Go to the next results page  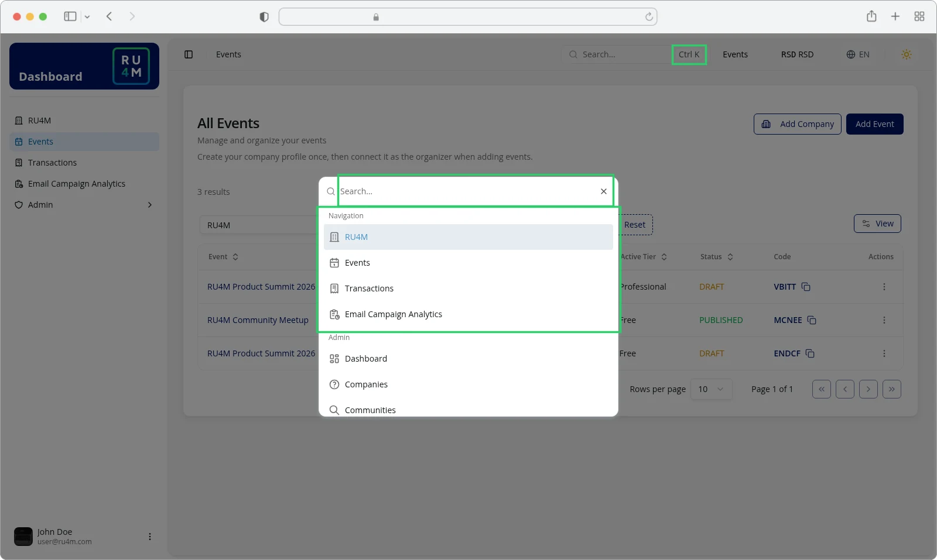pos(868,389)
